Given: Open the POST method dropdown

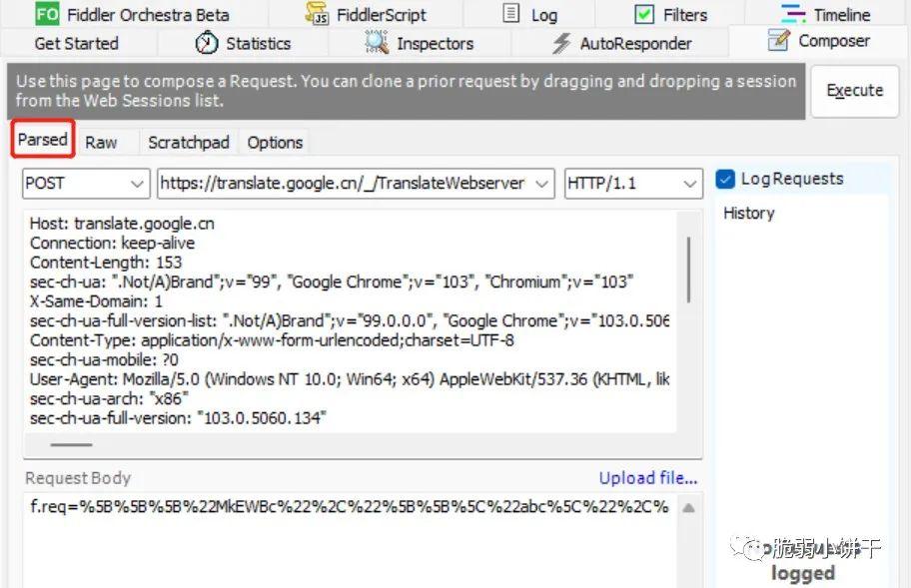Looking at the screenshot, I should coord(86,184).
